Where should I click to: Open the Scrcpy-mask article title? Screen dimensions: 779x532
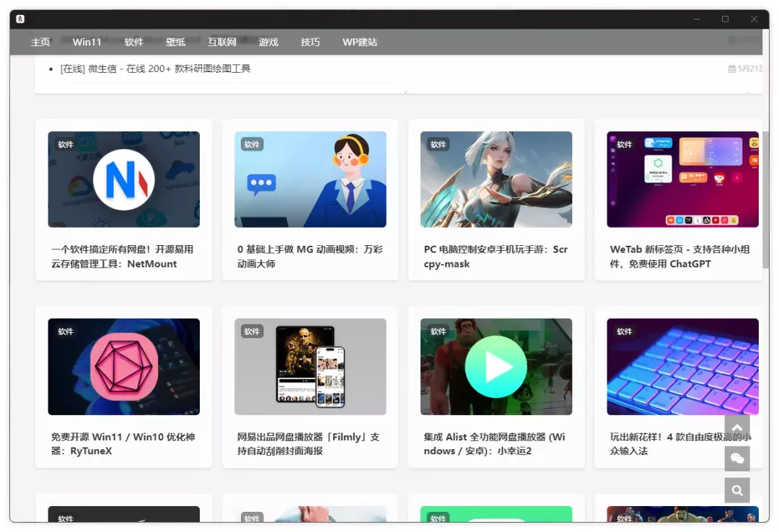click(x=496, y=257)
